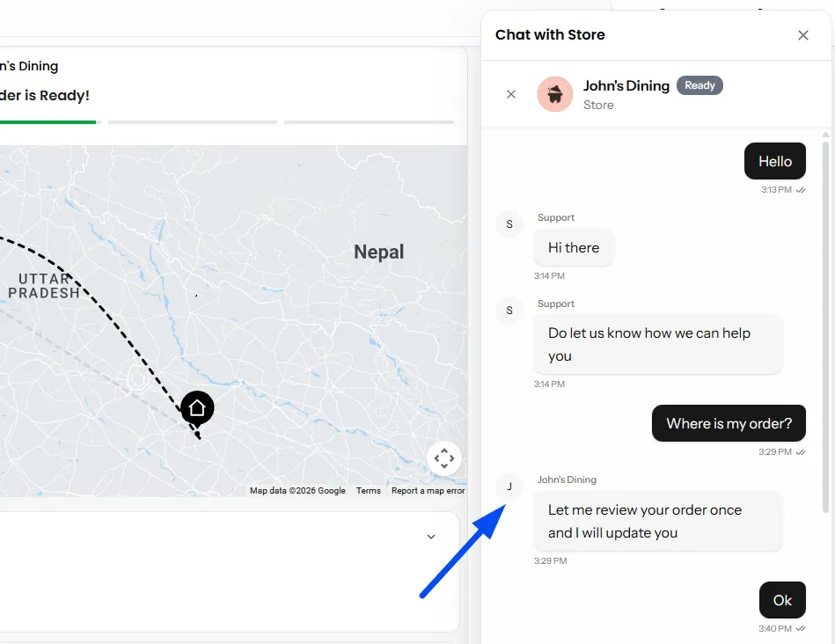Click the John's Dining store avatar

pos(555,94)
